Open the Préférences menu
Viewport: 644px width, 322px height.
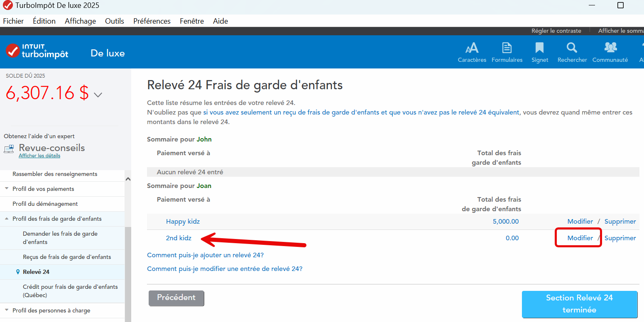click(152, 21)
